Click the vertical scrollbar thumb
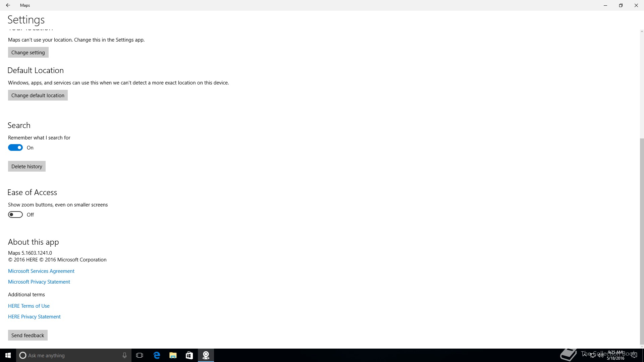Screen dimensions: 644x362 [642, 241]
